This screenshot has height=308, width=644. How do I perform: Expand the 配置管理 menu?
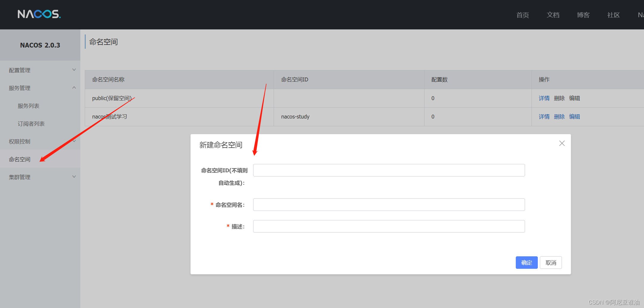pyautogui.click(x=40, y=70)
